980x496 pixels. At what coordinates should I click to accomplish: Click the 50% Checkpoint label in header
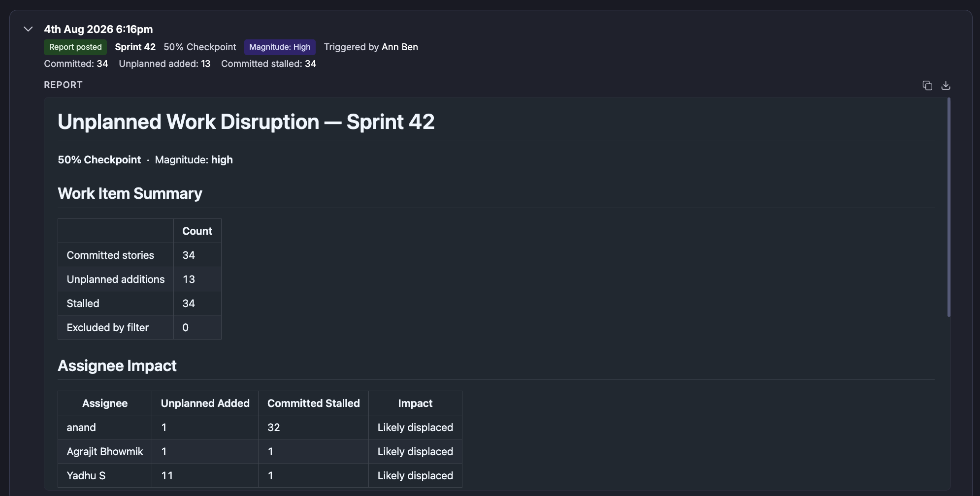200,47
